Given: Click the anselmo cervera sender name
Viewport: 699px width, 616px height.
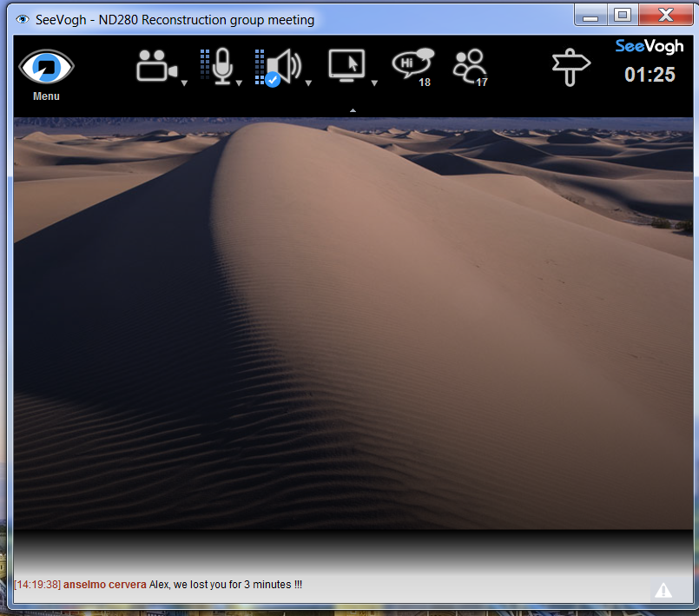Looking at the screenshot, I should coord(104,585).
